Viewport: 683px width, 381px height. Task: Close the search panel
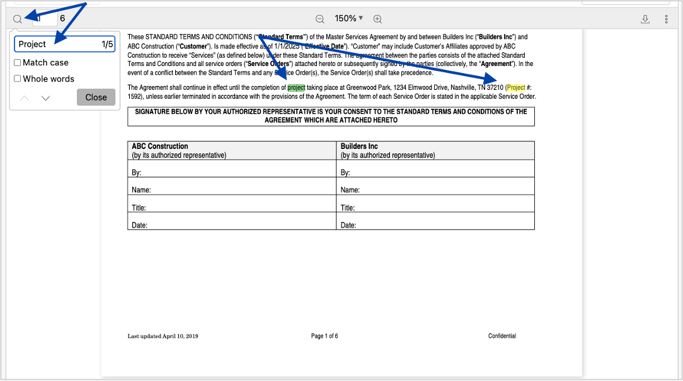point(96,97)
